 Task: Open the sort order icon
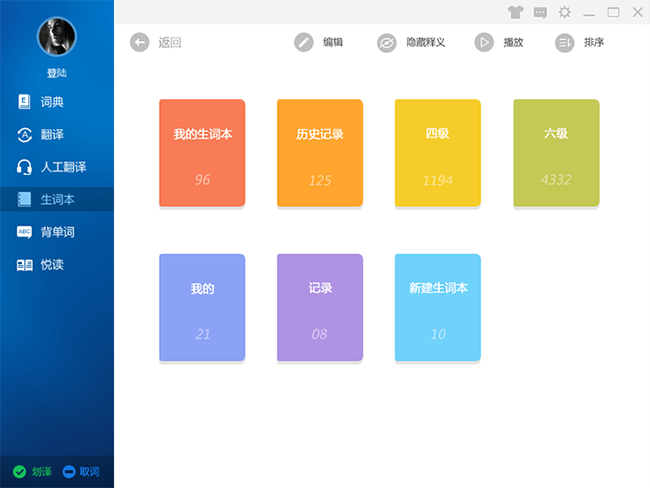(x=565, y=43)
